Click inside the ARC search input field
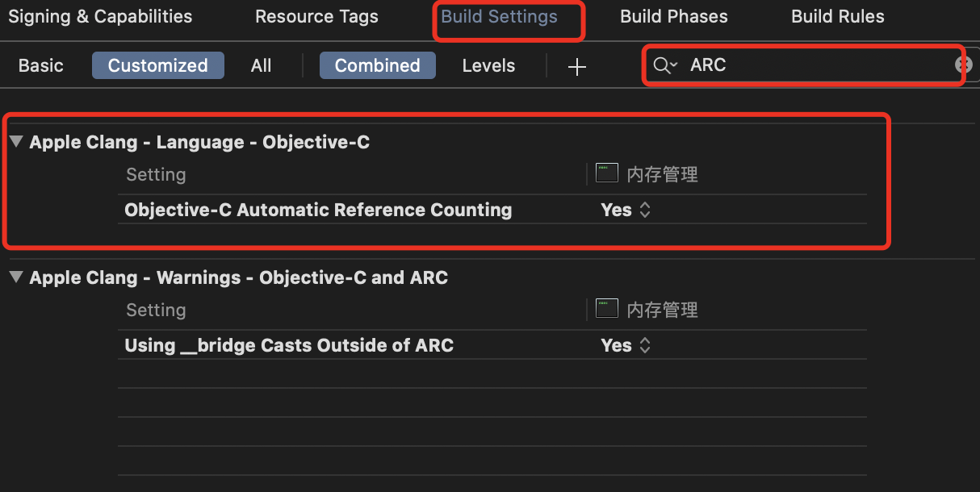Viewport: 980px width, 492px height. click(815, 65)
